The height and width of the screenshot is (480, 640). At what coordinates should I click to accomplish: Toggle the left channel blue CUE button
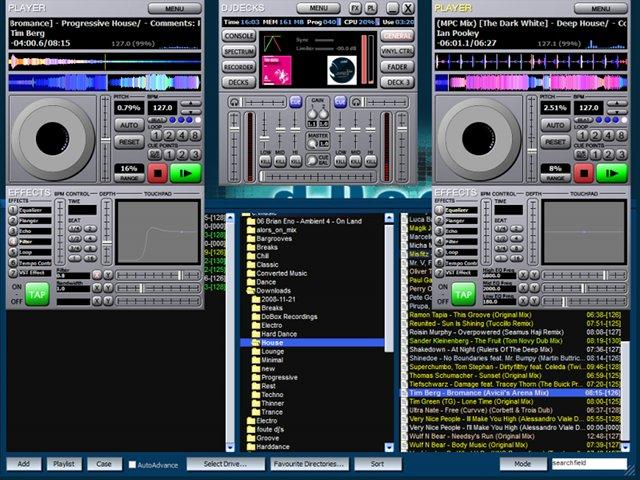tap(296, 102)
